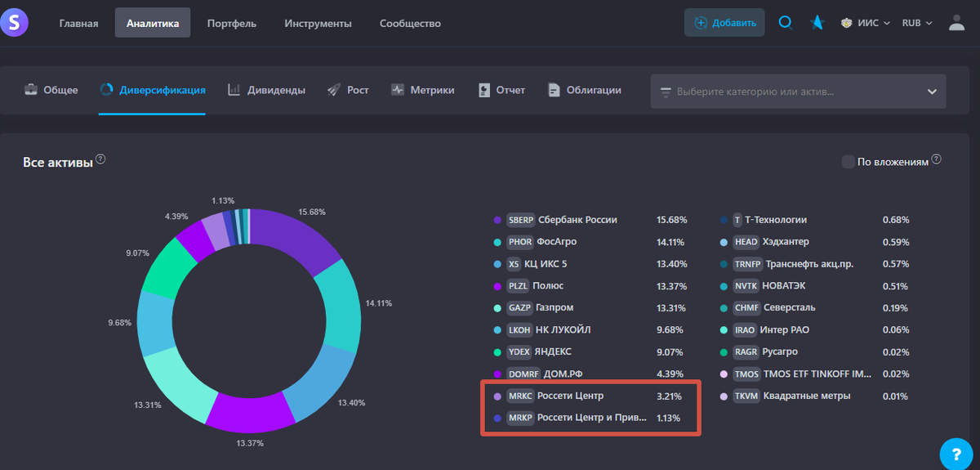Click the XS ticker badge
Viewport: 980px width, 470px height.
click(514, 264)
